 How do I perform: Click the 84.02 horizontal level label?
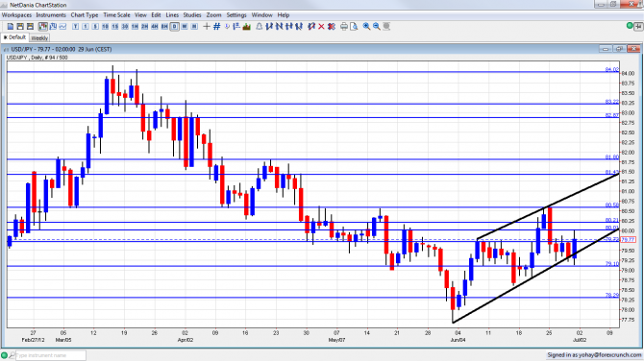click(x=612, y=70)
